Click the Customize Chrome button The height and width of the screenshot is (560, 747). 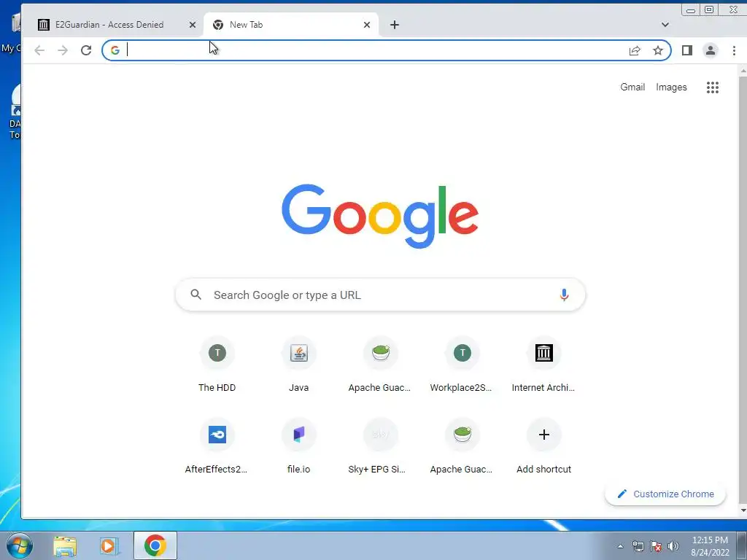pyautogui.click(x=665, y=494)
